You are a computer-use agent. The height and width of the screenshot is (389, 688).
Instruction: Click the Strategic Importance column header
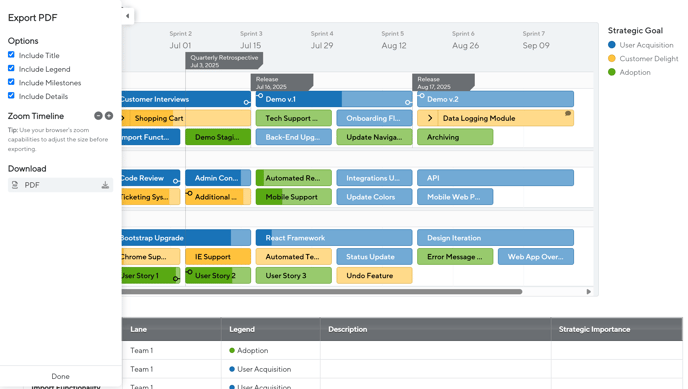click(x=594, y=329)
